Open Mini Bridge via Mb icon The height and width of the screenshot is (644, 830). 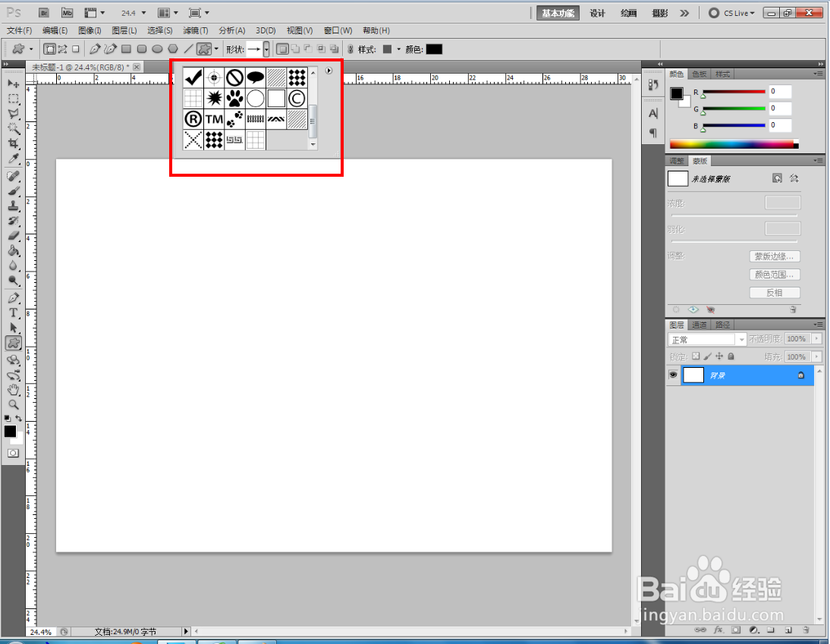67,13
